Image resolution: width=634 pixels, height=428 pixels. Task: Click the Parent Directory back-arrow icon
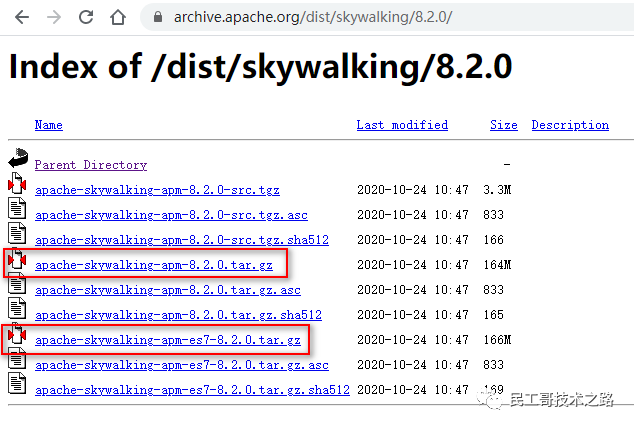[x=18, y=158]
